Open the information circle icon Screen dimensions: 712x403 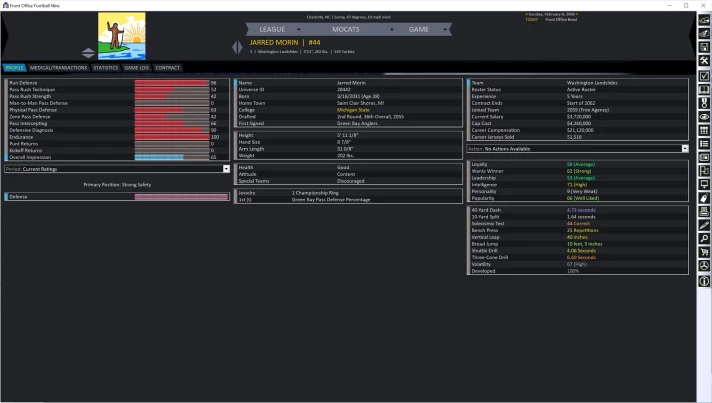tap(704, 281)
